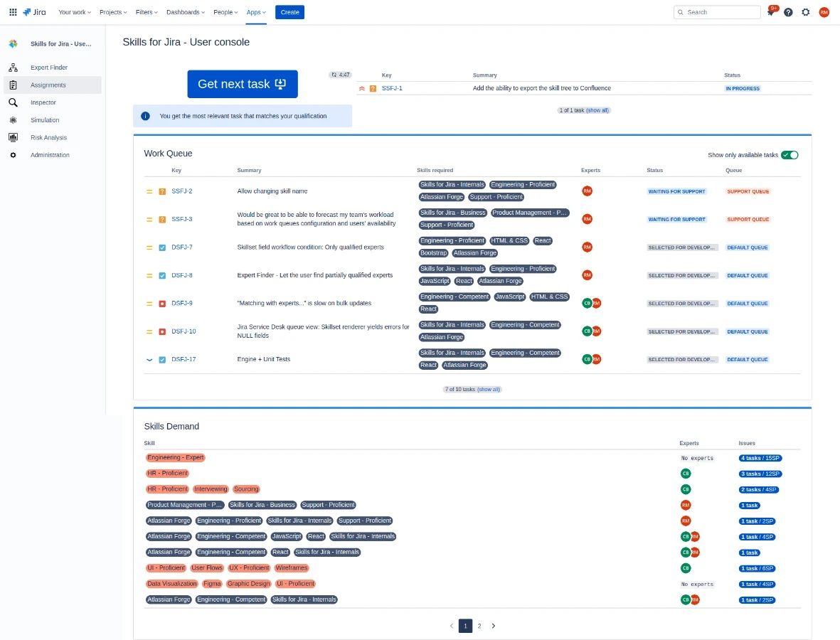840x640 pixels.
Task: Open the Your work dropdown
Action: coord(75,12)
